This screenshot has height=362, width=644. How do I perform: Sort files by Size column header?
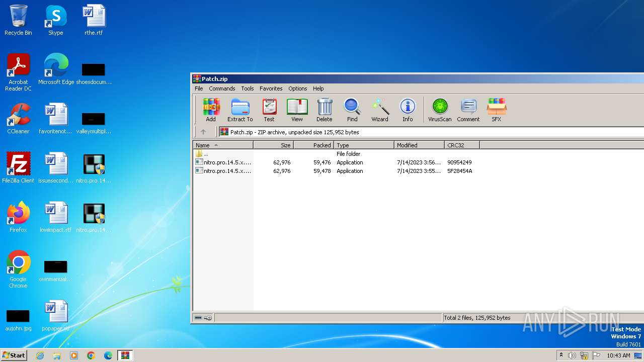(274, 145)
